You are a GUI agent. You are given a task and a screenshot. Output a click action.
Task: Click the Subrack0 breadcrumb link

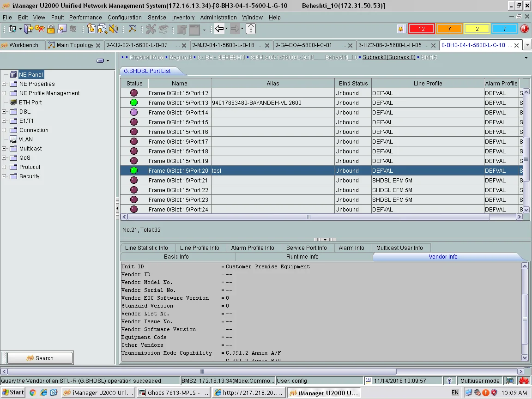pyautogui.click(x=389, y=58)
